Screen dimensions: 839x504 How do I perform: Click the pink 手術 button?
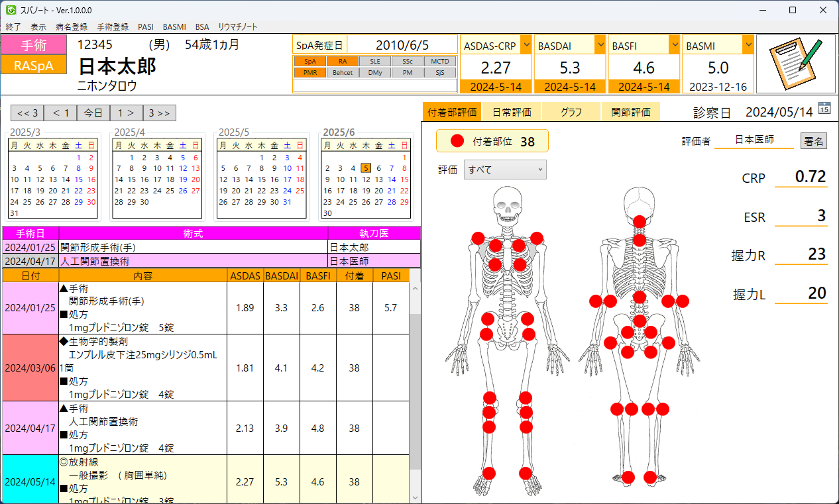[34, 45]
